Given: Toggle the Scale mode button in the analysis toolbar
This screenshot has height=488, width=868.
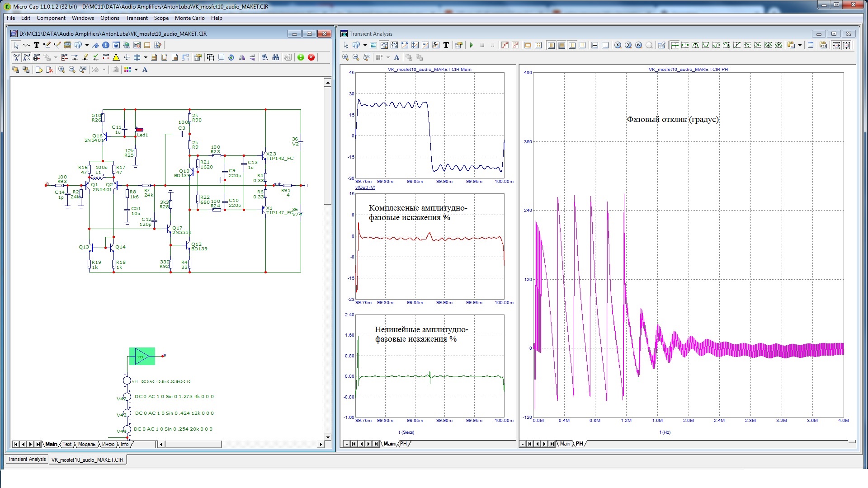Looking at the screenshot, I should 384,45.
